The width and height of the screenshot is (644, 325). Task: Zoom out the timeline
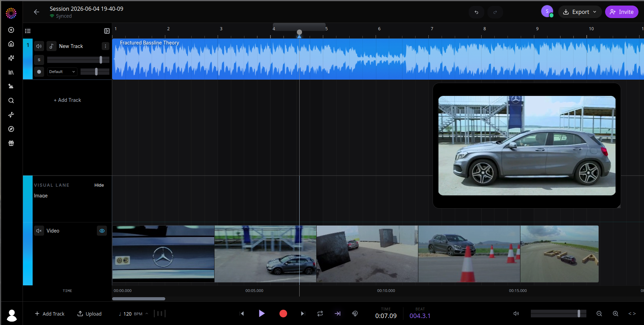coord(599,314)
